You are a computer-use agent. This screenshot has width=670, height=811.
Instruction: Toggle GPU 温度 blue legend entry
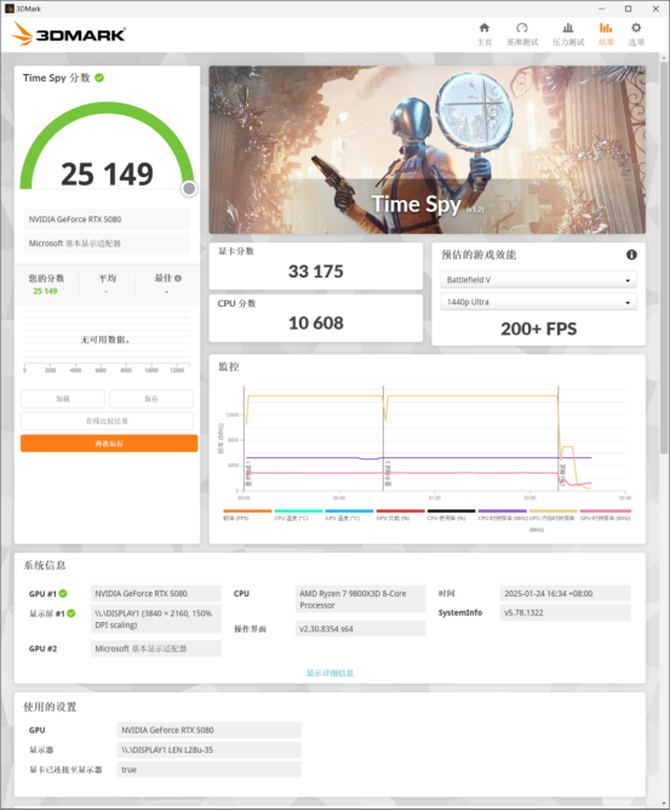click(x=349, y=515)
